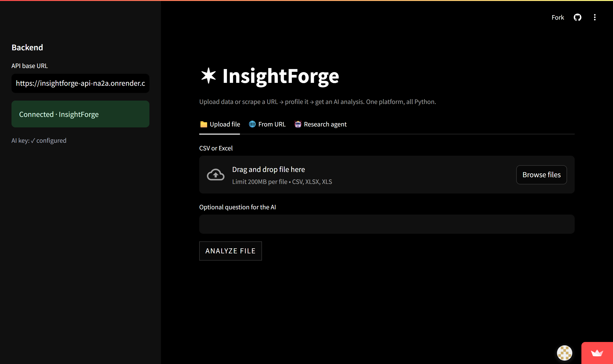This screenshot has height=364, width=613.
Task: Switch to the From URL tab
Action: 267,124
